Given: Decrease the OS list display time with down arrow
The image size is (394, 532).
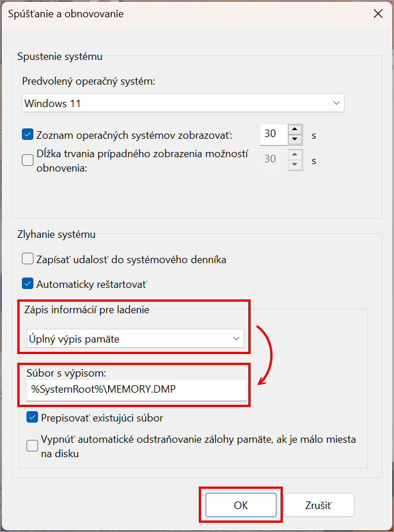Looking at the screenshot, I should 294,139.
